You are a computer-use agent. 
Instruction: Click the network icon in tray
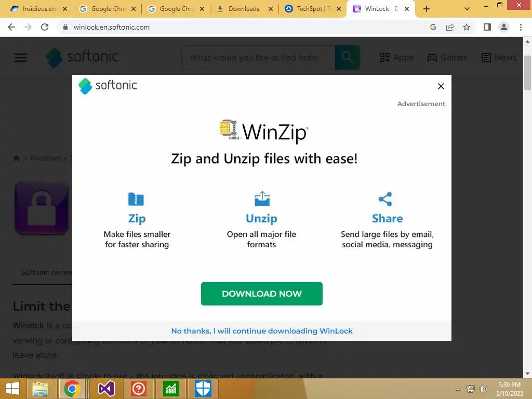tap(470, 389)
